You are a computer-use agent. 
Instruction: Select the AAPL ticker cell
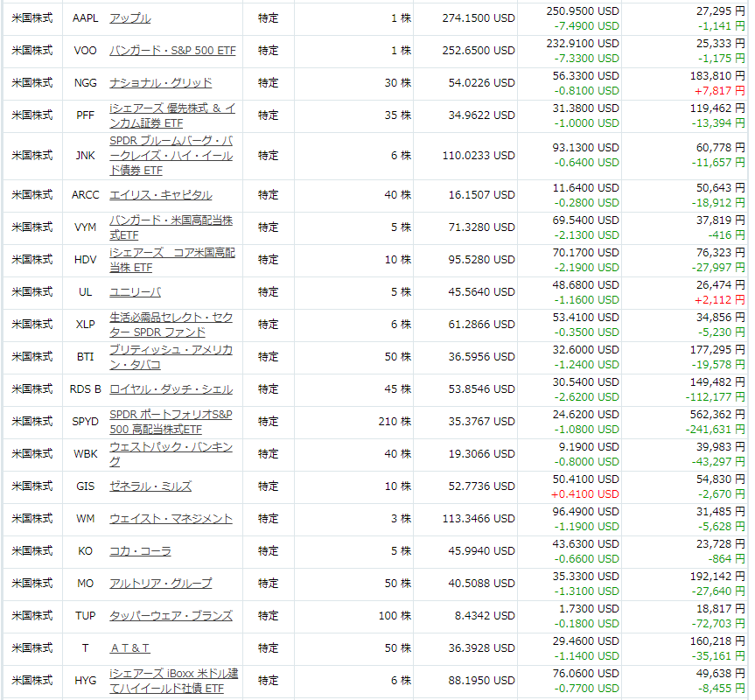[x=85, y=18]
